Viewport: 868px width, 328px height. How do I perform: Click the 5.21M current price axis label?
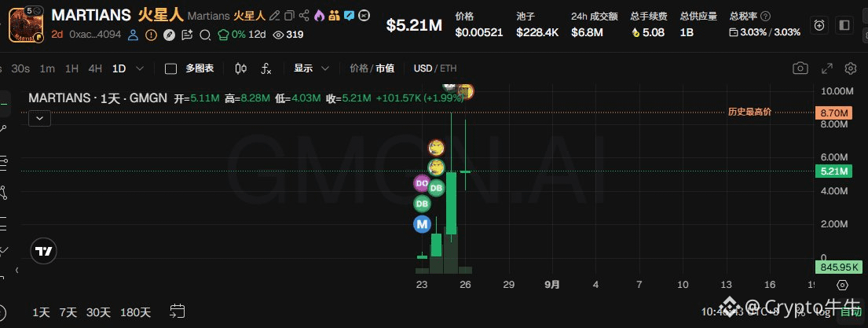[x=833, y=171]
